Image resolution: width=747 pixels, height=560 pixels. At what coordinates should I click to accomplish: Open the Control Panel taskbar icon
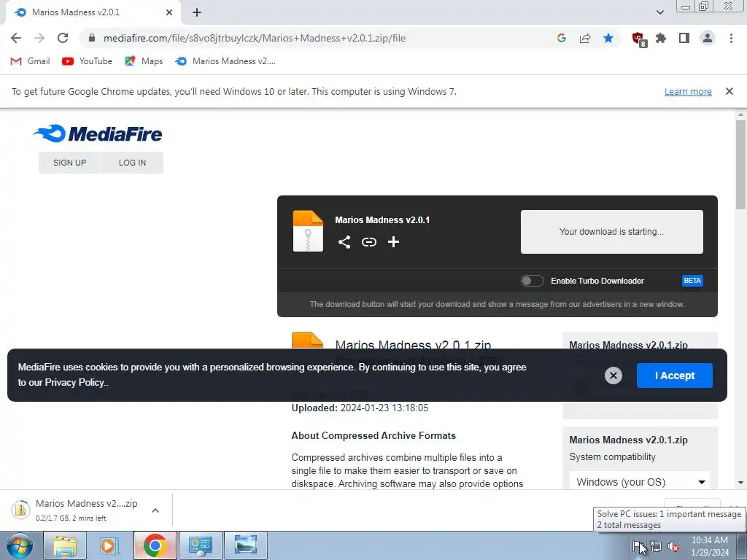pyautogui.click(x=201, y=545)
